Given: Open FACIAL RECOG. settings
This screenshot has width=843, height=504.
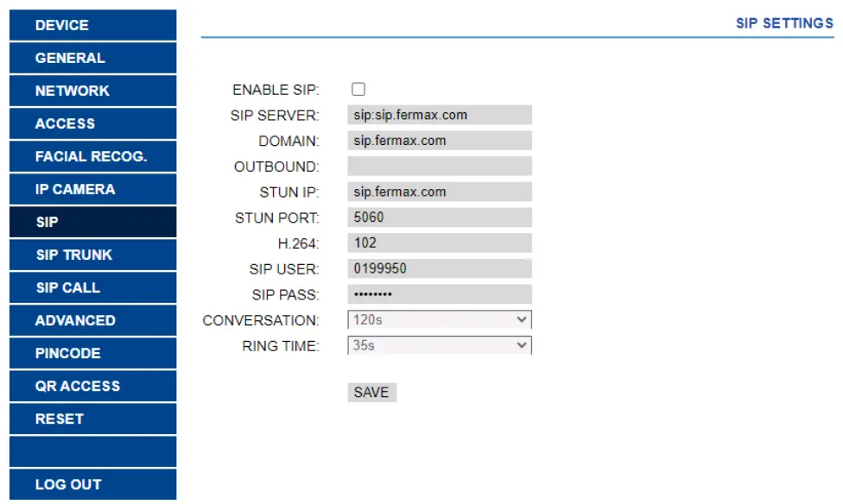Looking at the screenshot, I should click(92, 157).
